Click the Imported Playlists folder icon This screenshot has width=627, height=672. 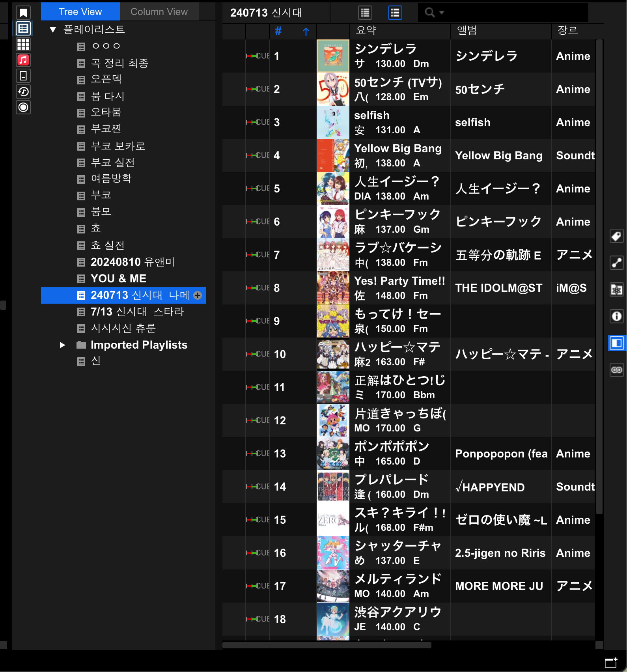81,345
